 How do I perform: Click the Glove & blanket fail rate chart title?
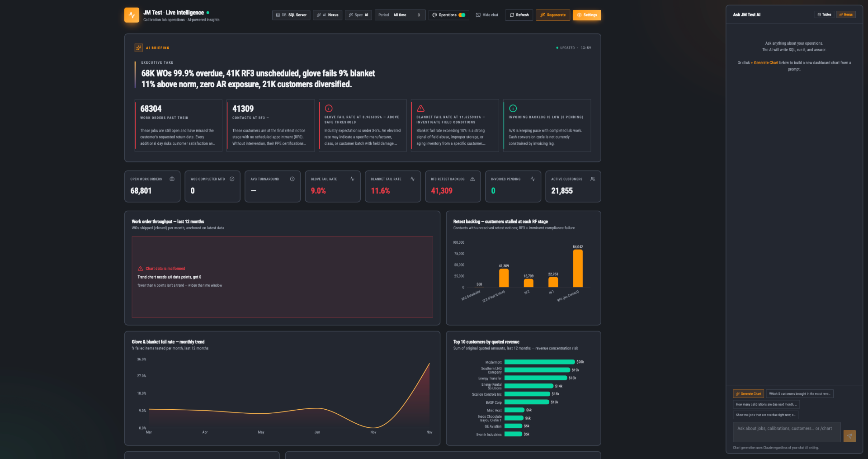click(x=168, y=342)
